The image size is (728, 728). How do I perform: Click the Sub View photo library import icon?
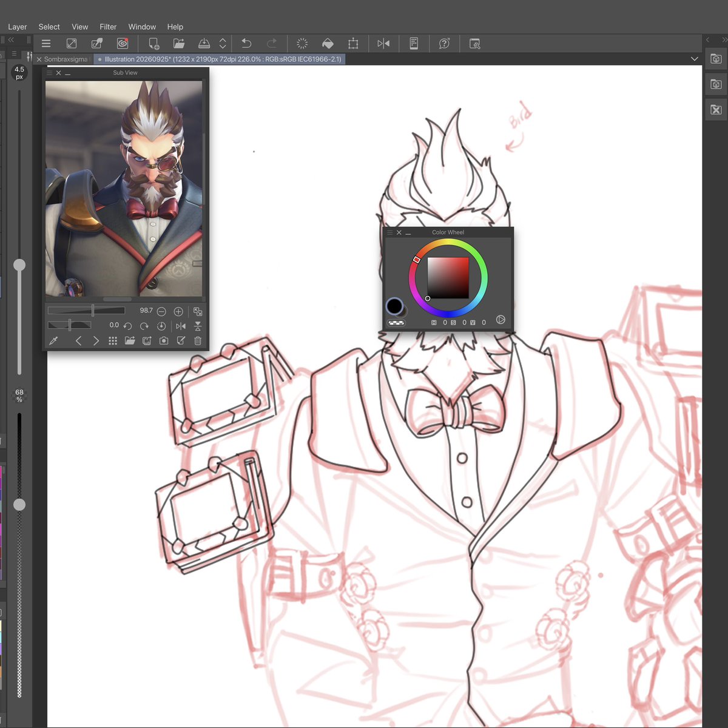tap(147, 341)
